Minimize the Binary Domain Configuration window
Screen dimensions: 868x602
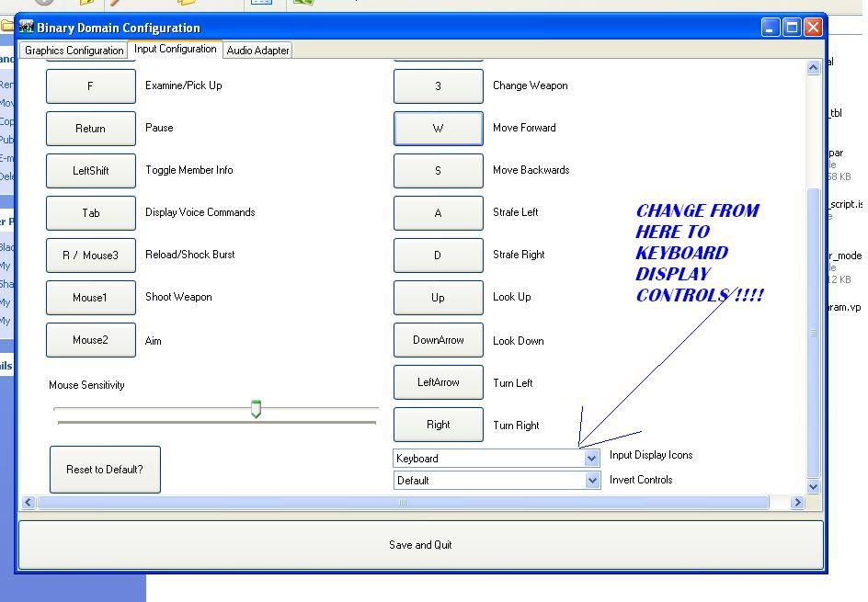[770, 27]
